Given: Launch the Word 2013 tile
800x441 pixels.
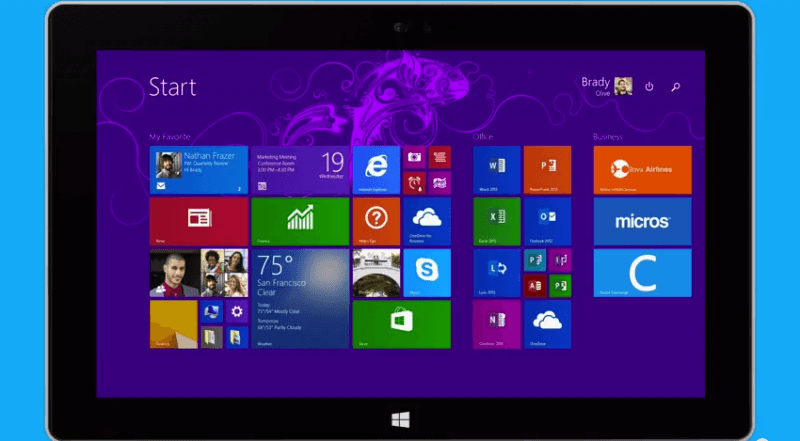Looking at the screenshot, I should coord(497,170).
